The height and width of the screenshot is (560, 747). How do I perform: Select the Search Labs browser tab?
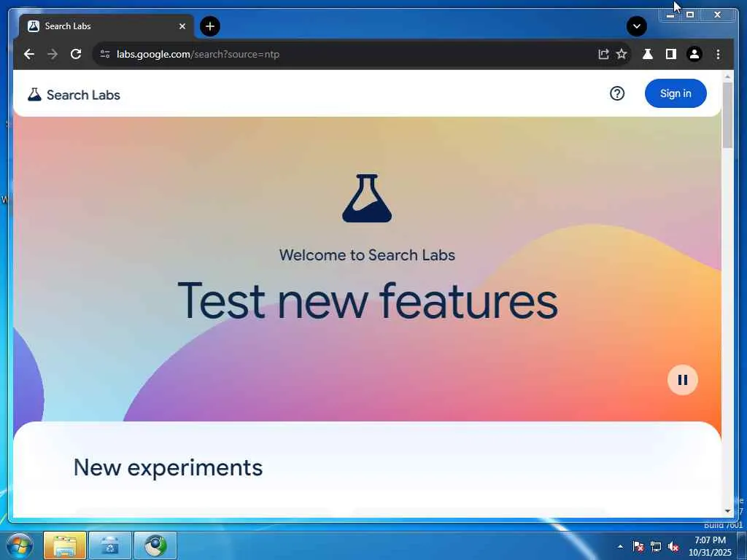[x=106, y=26]
